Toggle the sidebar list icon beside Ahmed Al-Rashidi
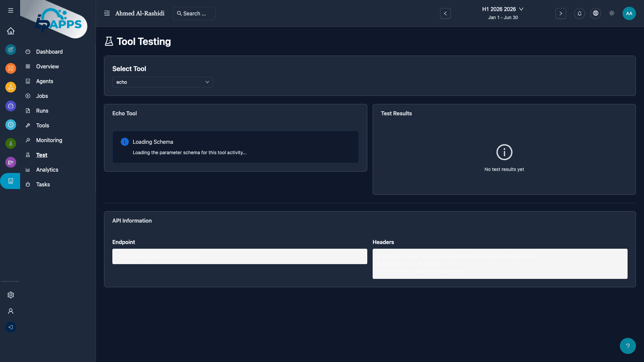The image size is (644, 362). coord(107,13)
